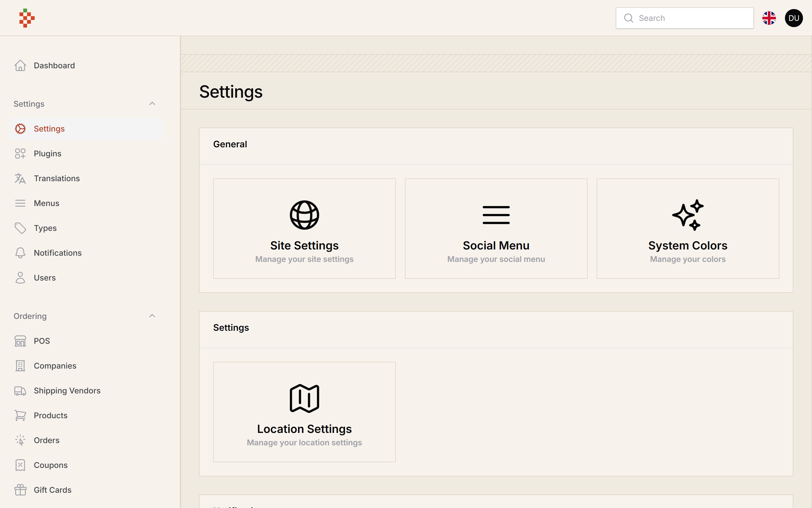The height and width of the screenshot is (508, 812).
Task: Select Notifications in the sidebar
Action: coord(86,253)
